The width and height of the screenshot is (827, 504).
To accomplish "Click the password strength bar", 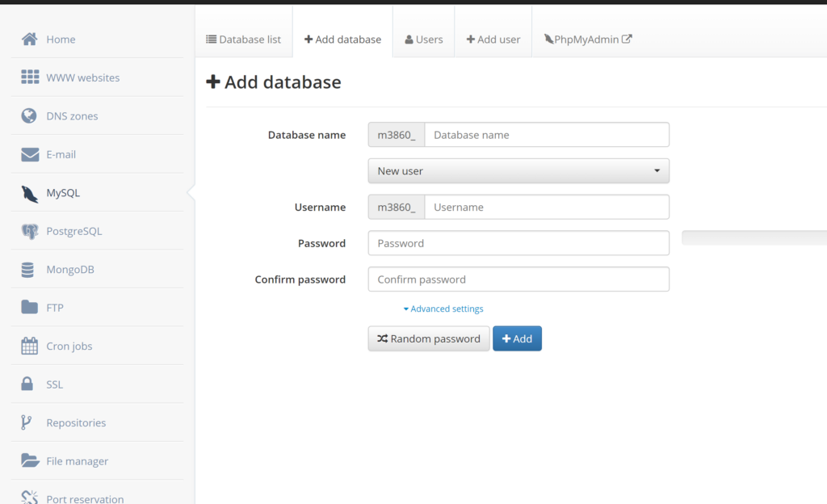I will [754, 237].
